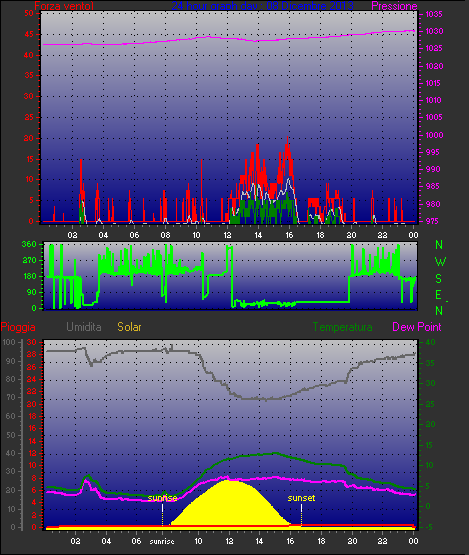469x555 pixels.
Task: Click the W compass label
Action: tap(440, 262)
